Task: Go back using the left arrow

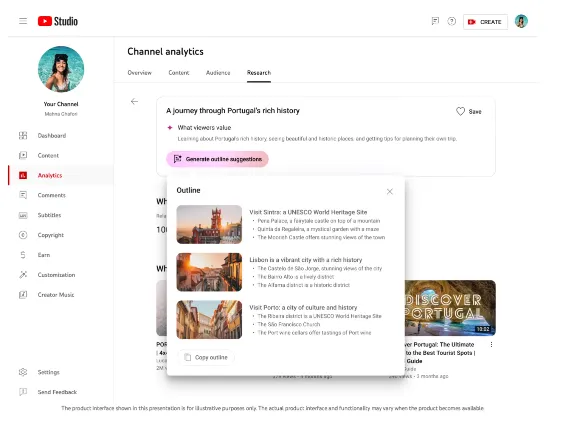Action: [135, 101]
